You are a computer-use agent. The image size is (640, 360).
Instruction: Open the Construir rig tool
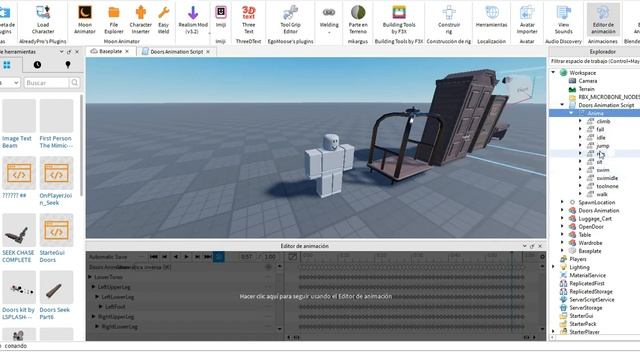click(449, 19)
